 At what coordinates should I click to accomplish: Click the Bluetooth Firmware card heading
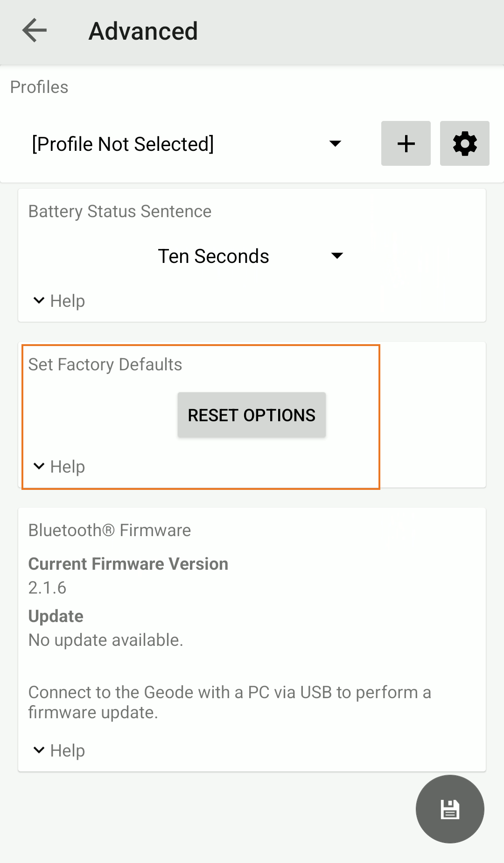[110, 531]
